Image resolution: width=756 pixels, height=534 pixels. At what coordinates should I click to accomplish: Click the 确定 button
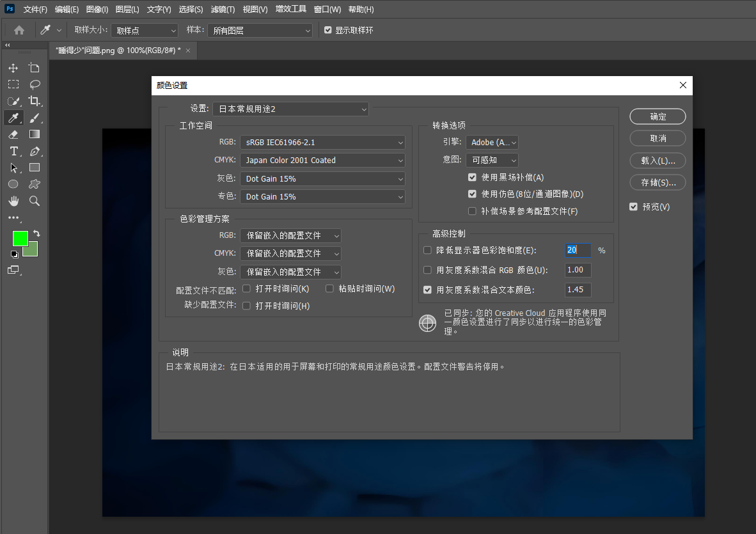pos(658,116)
